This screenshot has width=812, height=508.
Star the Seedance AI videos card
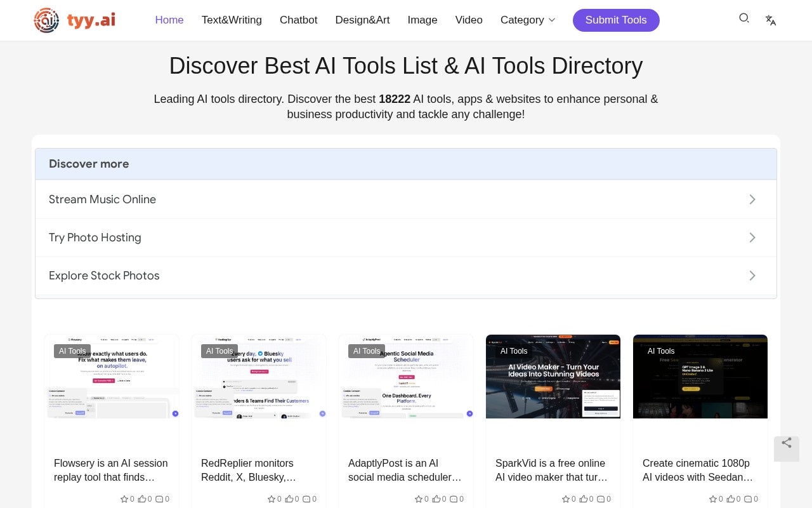click(713, 499)
